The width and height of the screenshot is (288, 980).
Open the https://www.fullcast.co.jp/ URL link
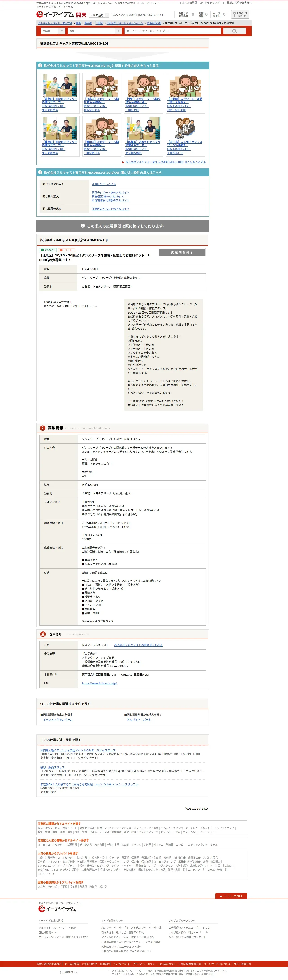pyautogui.click(x=99, y=683)
